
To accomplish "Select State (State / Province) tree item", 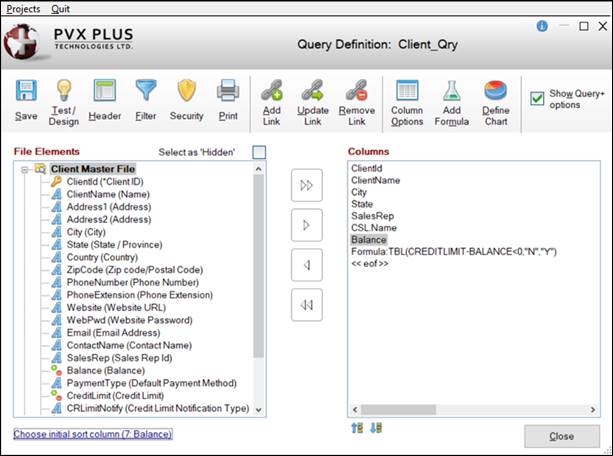I will tap(114, 244).
